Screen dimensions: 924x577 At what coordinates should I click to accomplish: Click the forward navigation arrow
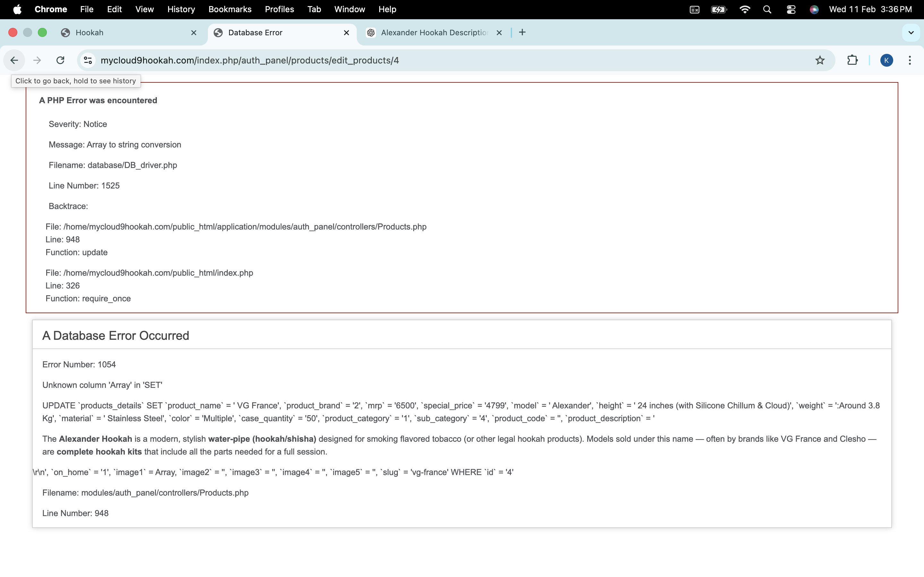pos(37,60)
